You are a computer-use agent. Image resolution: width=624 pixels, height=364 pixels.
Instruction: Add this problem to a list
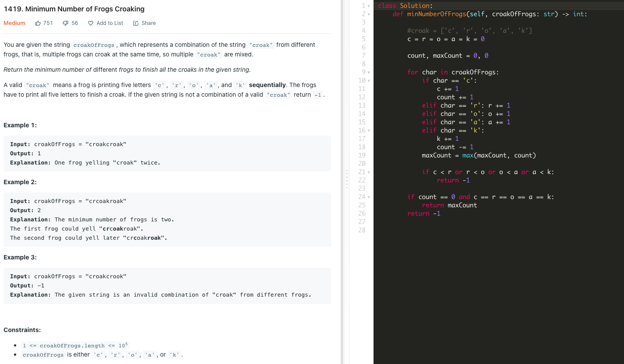point(106,23)
